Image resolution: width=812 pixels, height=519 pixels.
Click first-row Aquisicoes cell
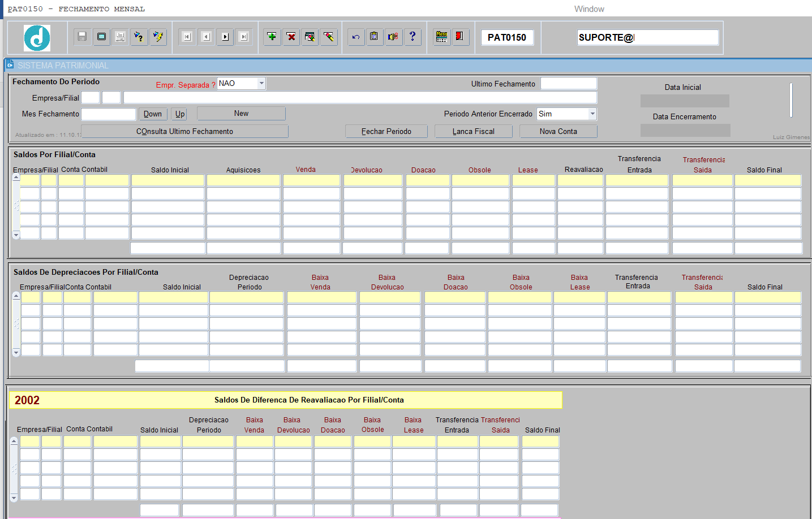243,180
